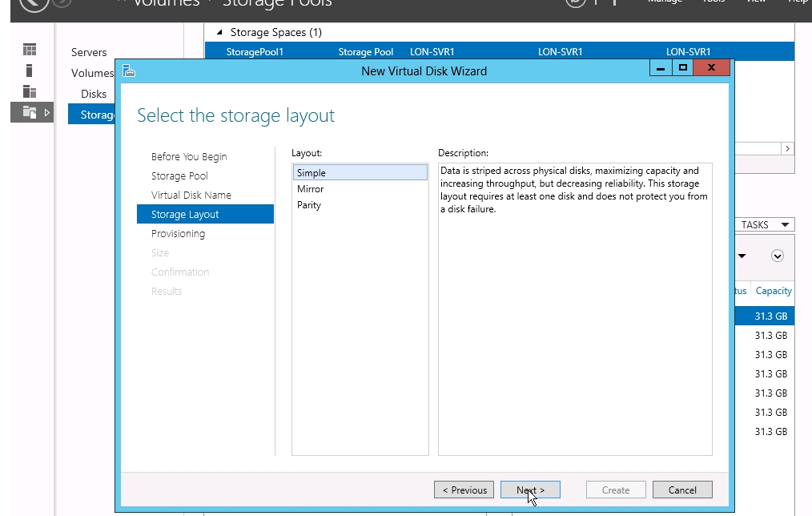Go to the Provisioning wizard step
Image resolution: width=812 pixels, height=516 pixels.
click(x=178, y=234)
